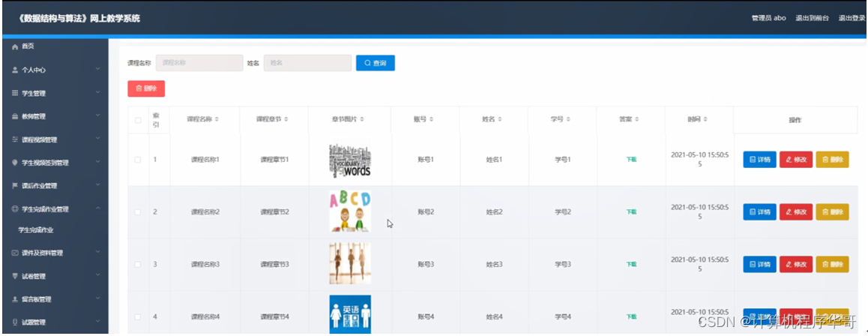Click 修改 for 课程名称1 row
The image size is (868, 336).
click(796, 160)
